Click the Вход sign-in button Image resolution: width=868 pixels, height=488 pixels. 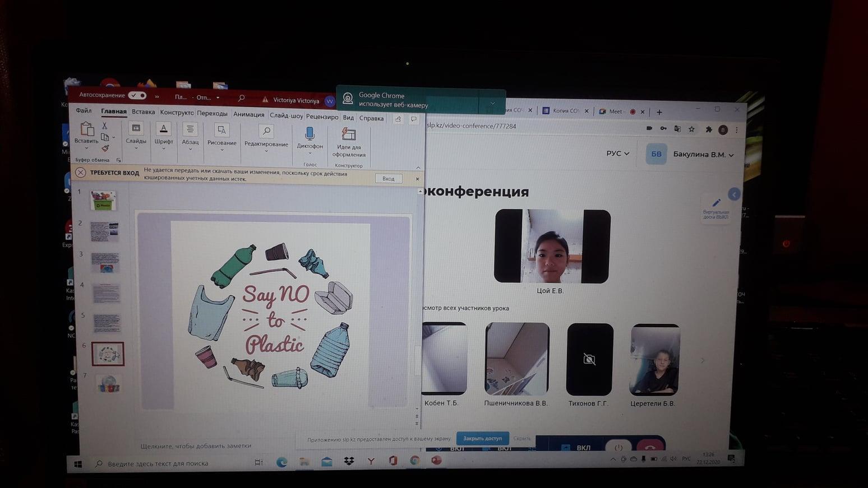click(x=388, y=179)
